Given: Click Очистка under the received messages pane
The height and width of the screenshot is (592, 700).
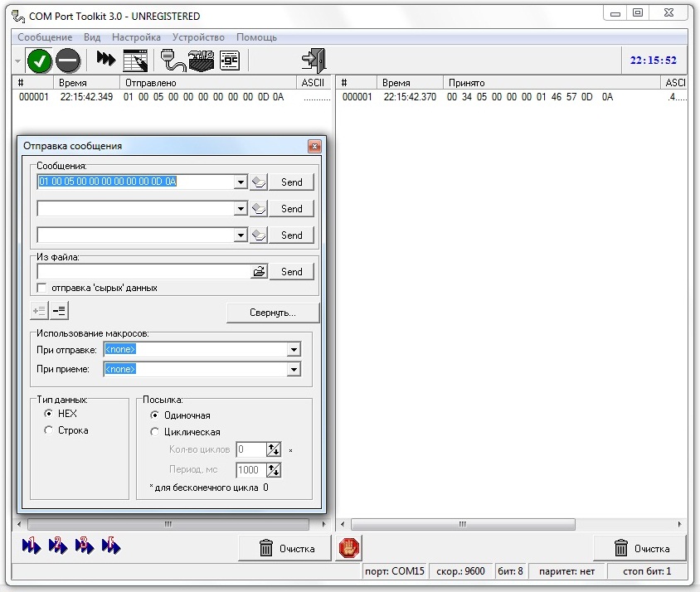Looking at the screenshot, I should click(x=639, y=548).
